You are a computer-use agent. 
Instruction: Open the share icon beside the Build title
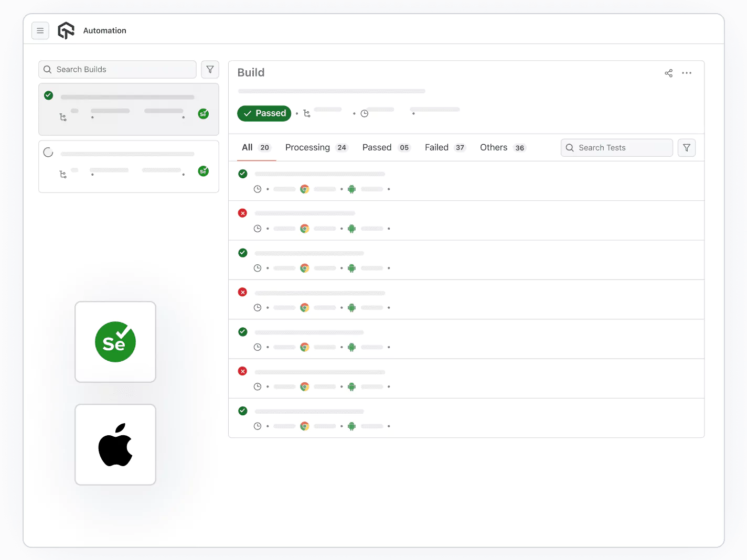pyautogui.click(x=668, y=73)
